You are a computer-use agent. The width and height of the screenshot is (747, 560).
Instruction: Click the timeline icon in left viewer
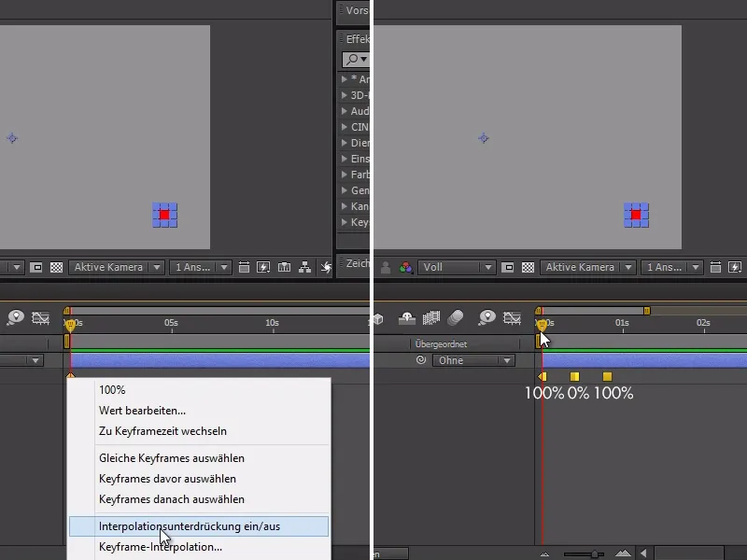click(284, 267)
